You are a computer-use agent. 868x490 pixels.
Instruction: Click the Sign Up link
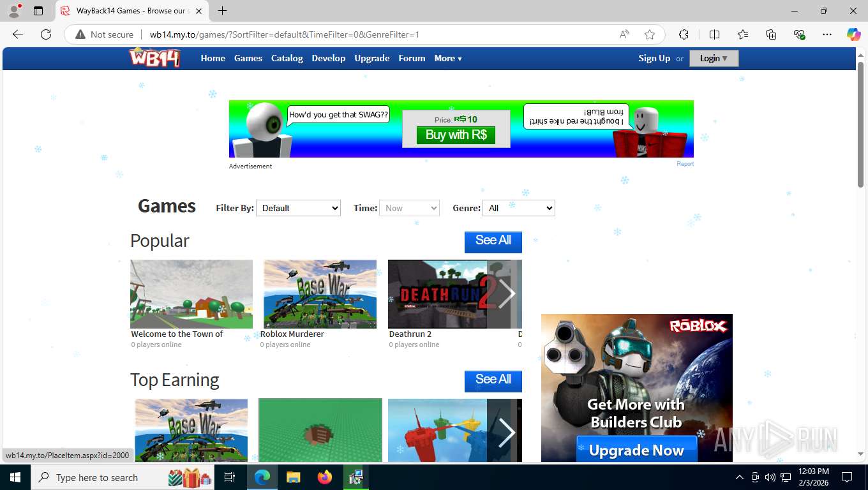point(654,58)
